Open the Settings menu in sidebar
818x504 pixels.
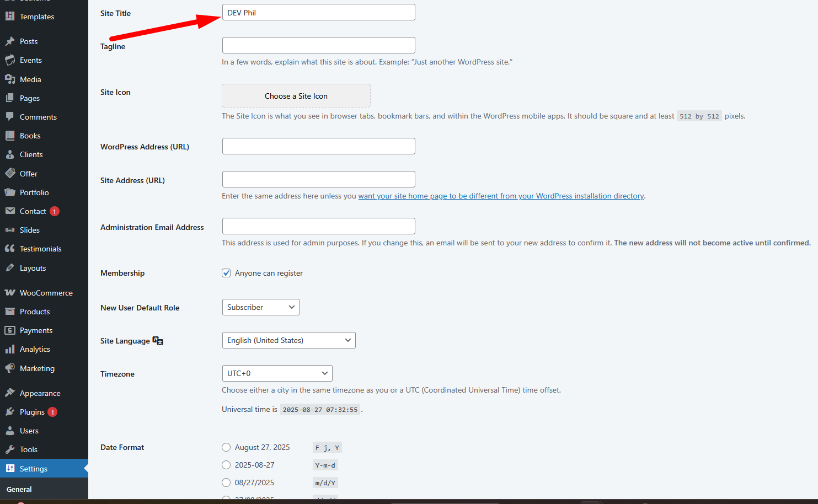[44, 469]
